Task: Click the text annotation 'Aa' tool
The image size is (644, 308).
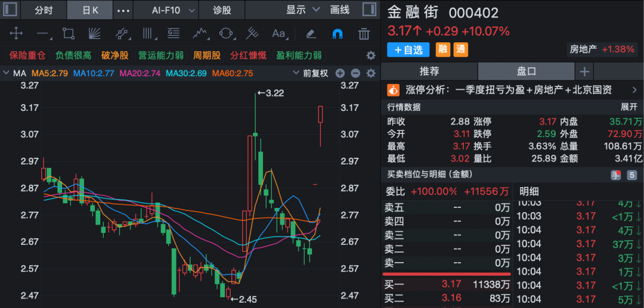Action: (x=278, y=34)
